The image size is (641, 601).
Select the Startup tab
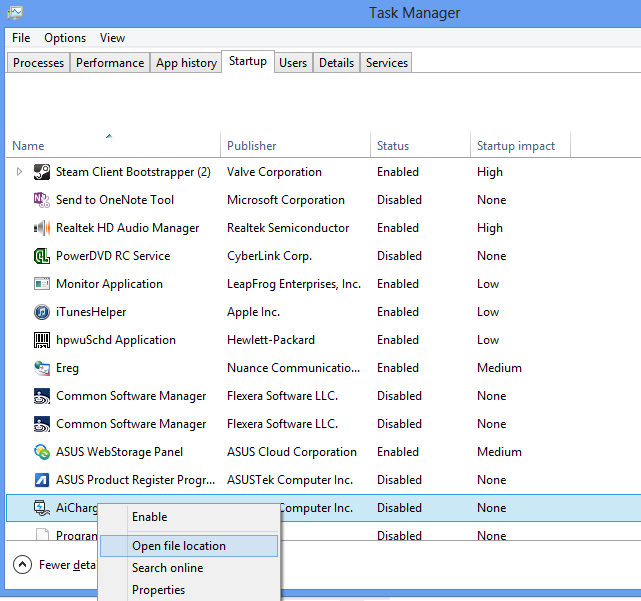[248, 61]
